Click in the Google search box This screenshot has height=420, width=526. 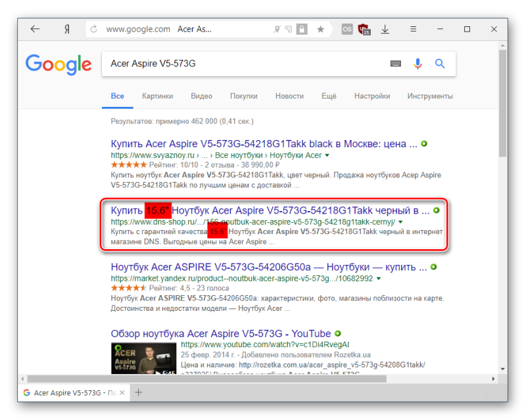click(x=249, y=64)
